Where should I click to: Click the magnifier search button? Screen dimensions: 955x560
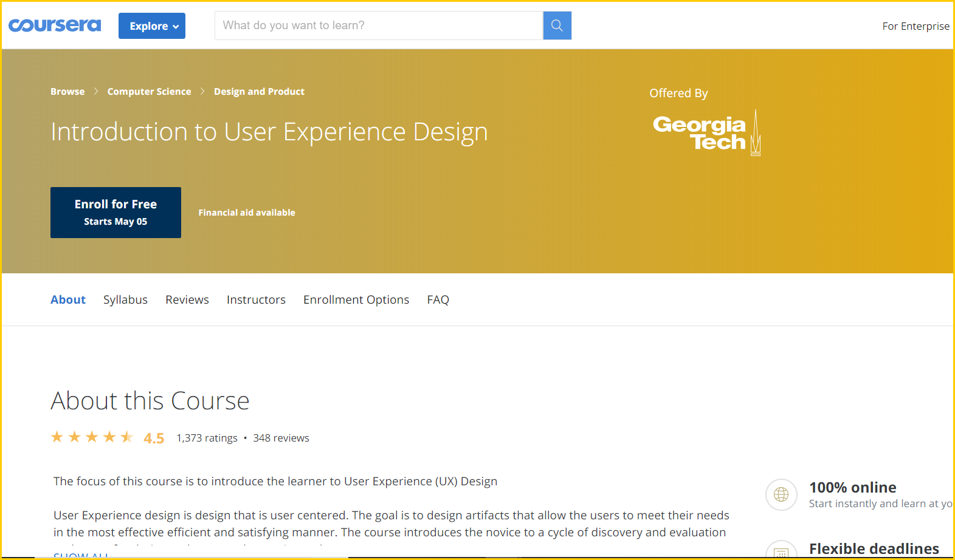(x=557, y=26)
